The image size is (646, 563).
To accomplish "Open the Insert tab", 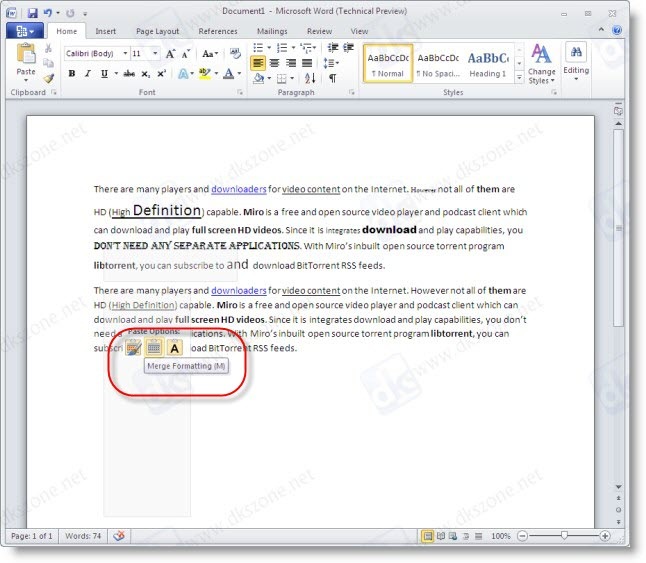I will point(105,31).
